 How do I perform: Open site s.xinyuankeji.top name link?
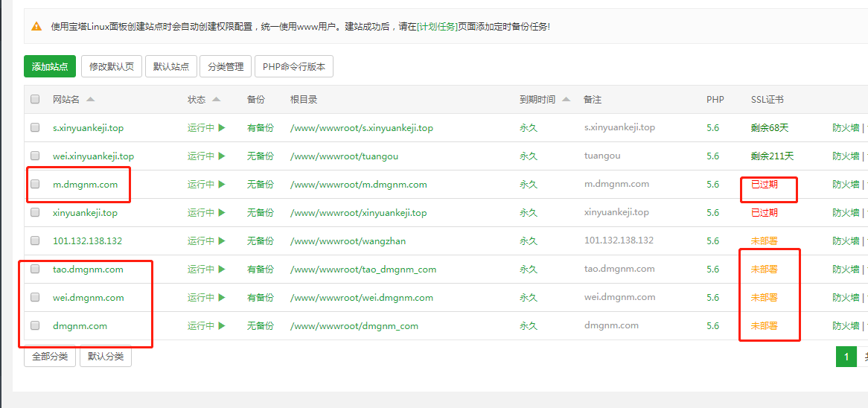click(88, 128)
